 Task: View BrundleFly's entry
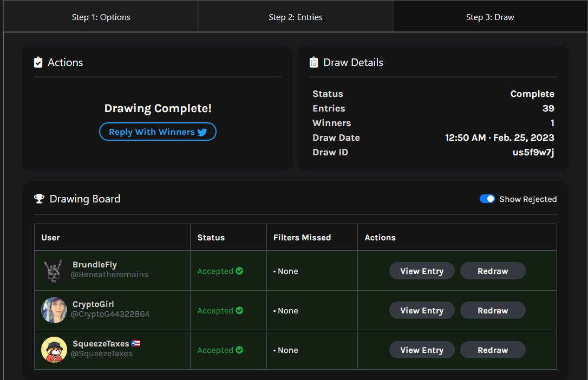click(422, 271)
